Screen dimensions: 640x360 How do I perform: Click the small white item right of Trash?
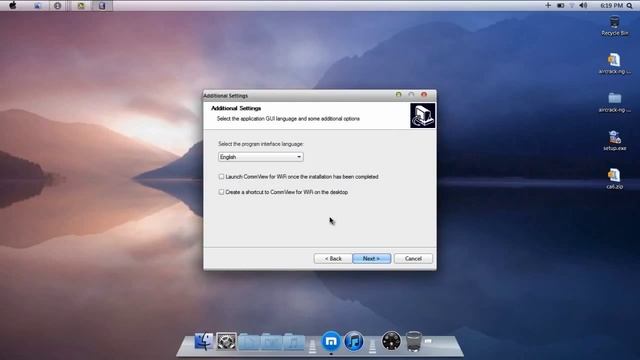[x=428, y=340]
